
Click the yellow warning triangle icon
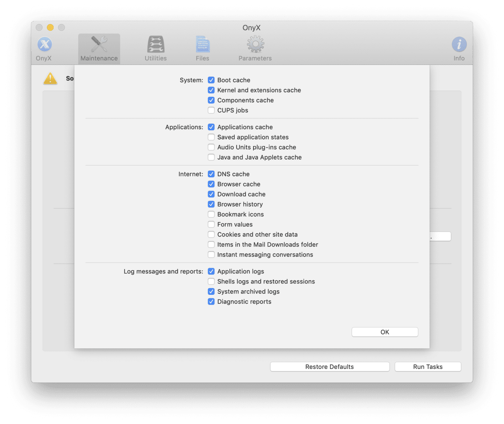tap(50, 79)
